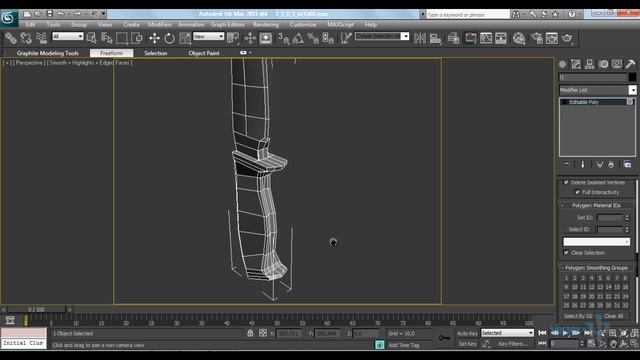The height and width of the screenshot is (360, 640).
Task: Click the Select and Link tool
Action: click(11, 38)
